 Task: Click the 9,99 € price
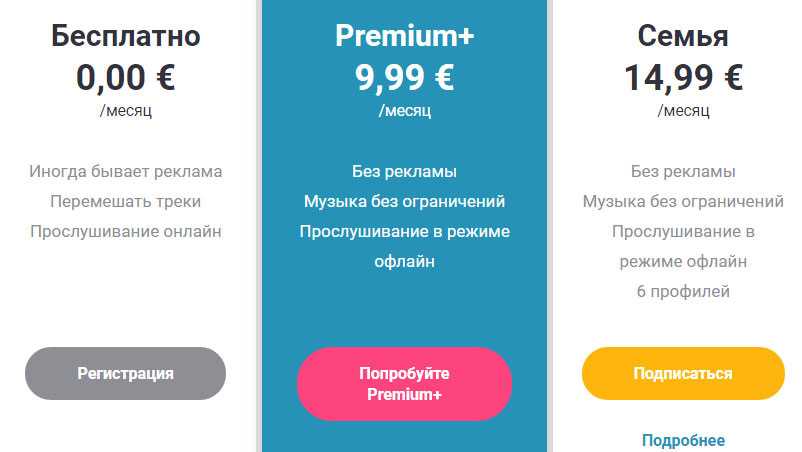click(x=404, y=76)
